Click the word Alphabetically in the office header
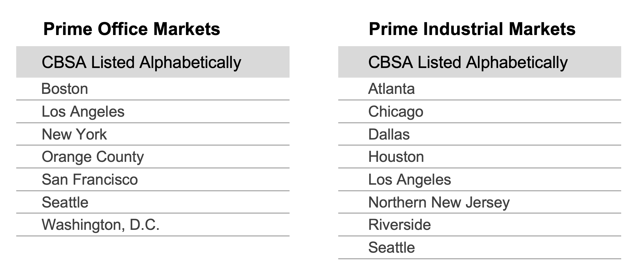This screenshot has width=644, height=275. point(190,63)
